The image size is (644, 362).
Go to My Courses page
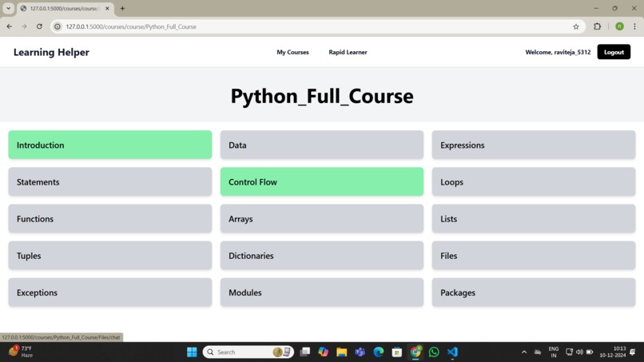tap(292, 52)
